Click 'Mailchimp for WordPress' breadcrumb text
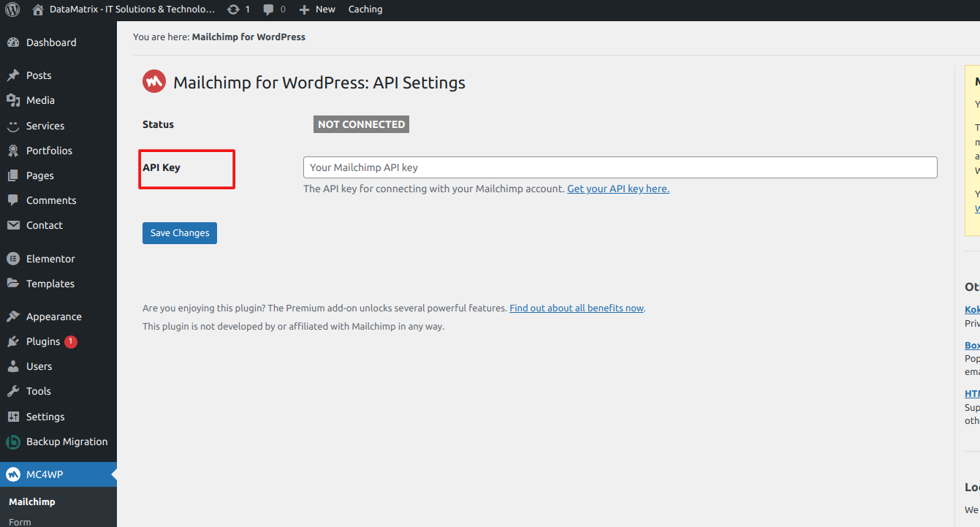The height and width of the screenshot is (527, 980). coord(248,37)
